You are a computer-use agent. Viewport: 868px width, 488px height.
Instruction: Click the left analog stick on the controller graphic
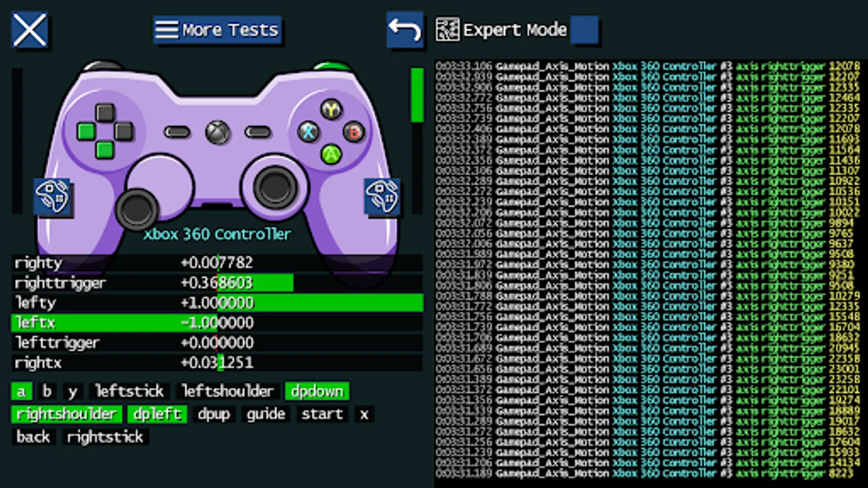coord(137,208)
